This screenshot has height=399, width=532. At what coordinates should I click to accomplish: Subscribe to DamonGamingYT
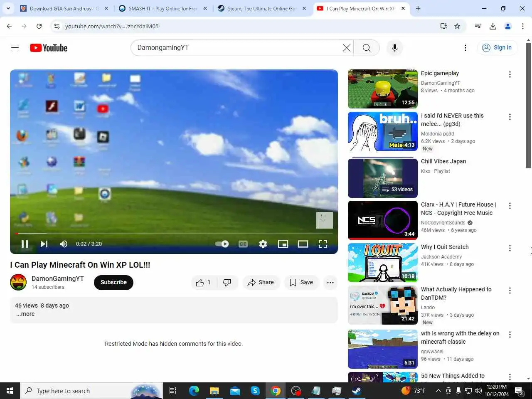[x=113, y=283]
